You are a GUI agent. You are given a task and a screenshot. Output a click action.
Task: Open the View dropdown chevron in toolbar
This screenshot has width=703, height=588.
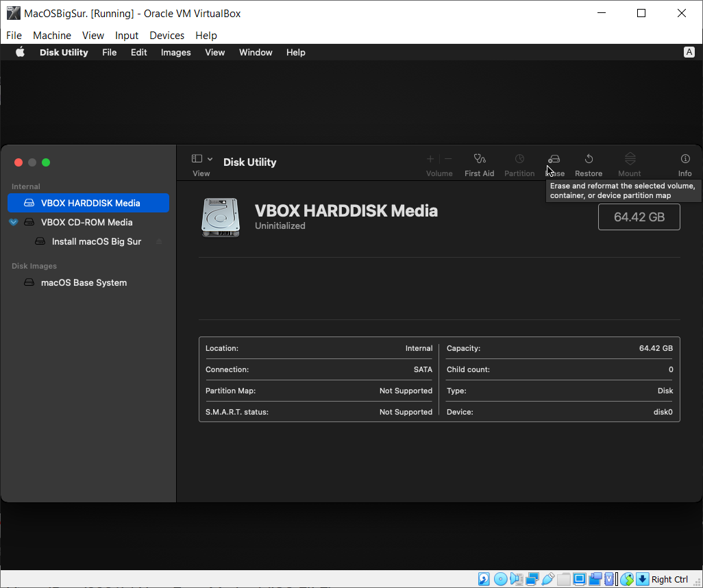[210, 159]
